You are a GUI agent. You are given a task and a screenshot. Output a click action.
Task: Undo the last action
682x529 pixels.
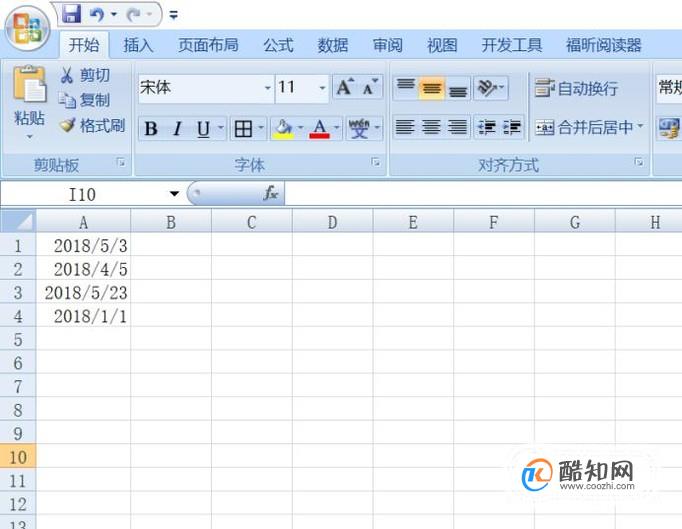97,15
